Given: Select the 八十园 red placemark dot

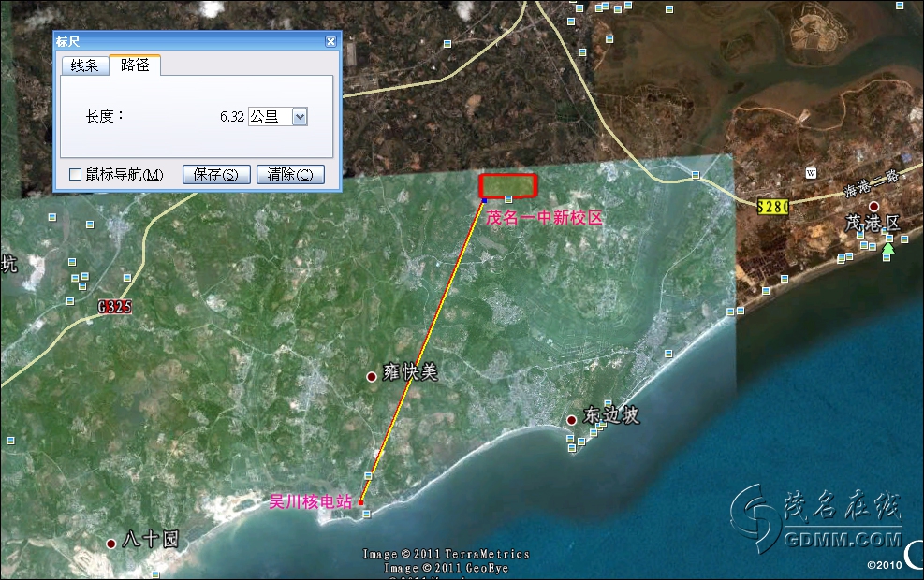Looking at the screenshot, I should click(111, 544).
